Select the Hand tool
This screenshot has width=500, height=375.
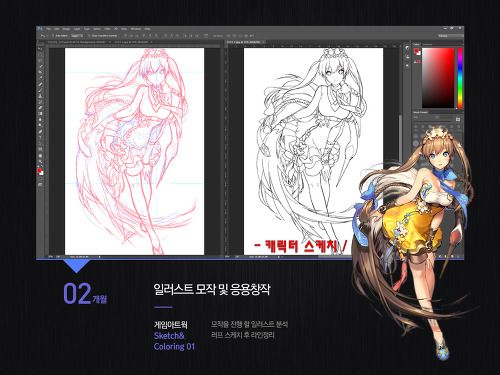click(x=41, y=155)
